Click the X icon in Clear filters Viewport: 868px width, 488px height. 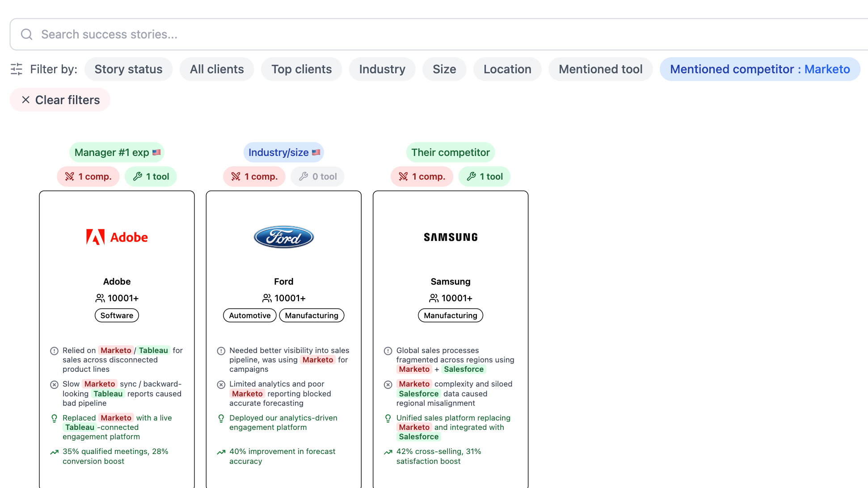(x=26, y=100)
